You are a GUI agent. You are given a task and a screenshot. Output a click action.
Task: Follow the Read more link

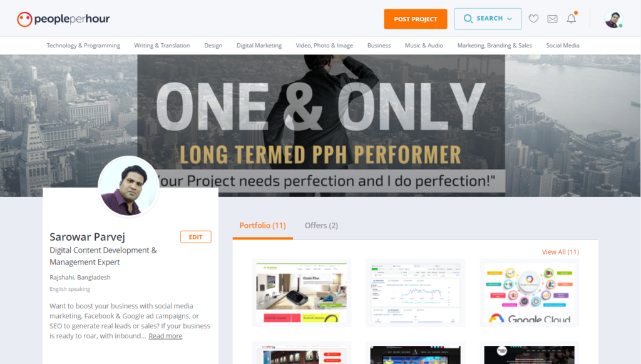click(x=165, y=336)
